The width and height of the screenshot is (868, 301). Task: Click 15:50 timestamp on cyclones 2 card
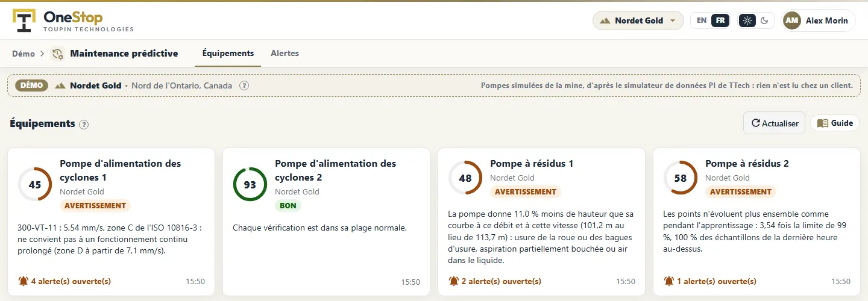tap(410, 282)
